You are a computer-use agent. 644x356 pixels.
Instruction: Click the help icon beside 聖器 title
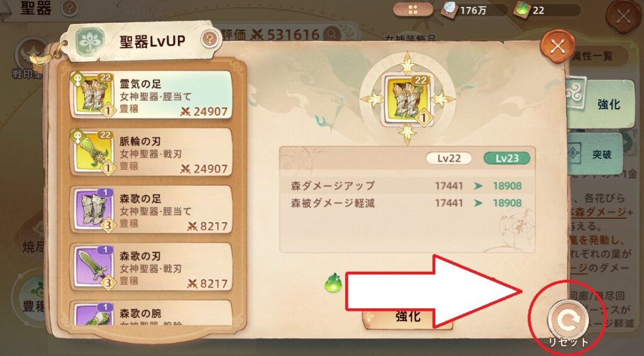coord(69,8)
